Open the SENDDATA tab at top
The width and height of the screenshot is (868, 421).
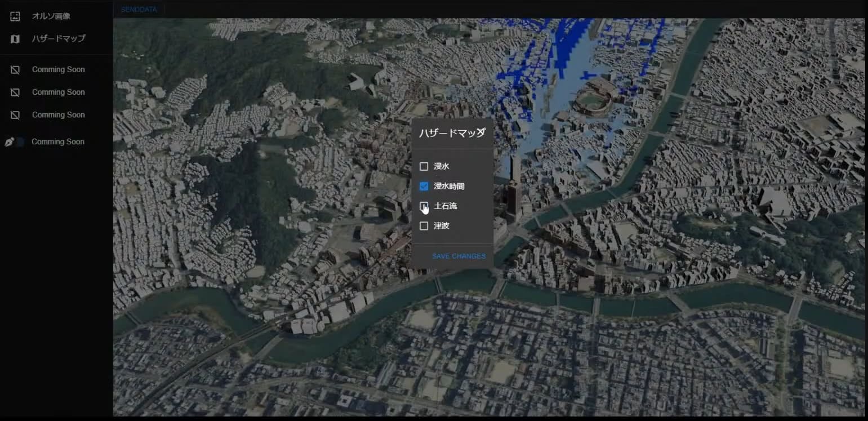(139, 10)
